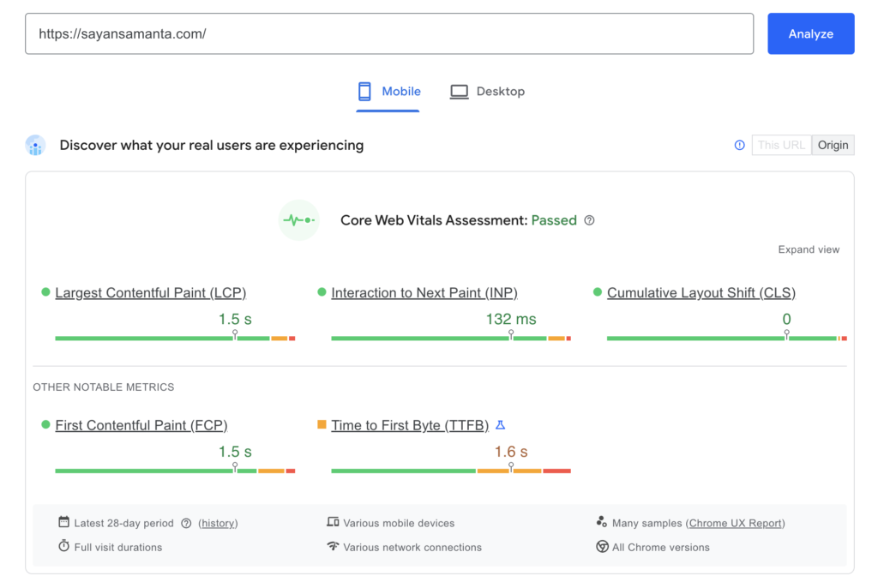878x588 pixels.
Task: Click the calendar icon before 'Latest 28-day period'
Action: point(64,522)
